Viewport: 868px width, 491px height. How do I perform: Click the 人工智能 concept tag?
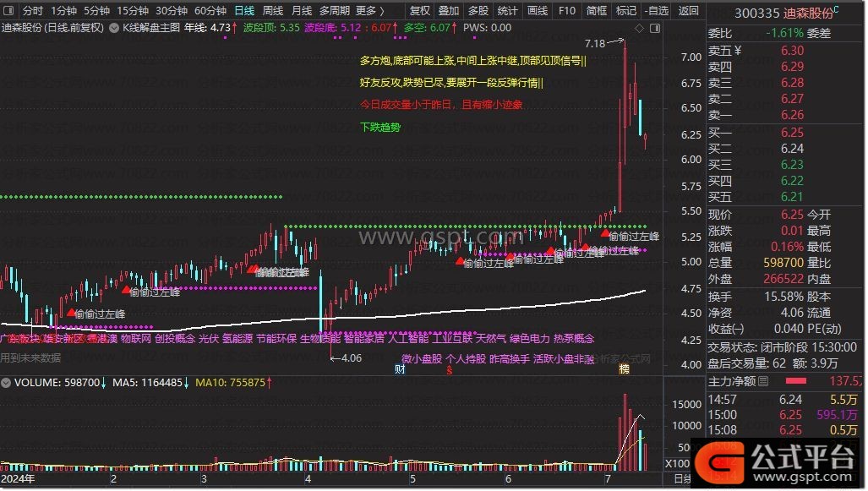[x=408, y=338]
